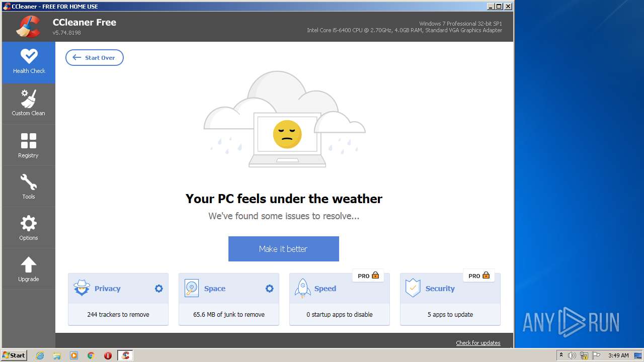Viewport: 644px width, 362px height.
Task: Click the Speed rocket icon
Action: tap(302, 288)
